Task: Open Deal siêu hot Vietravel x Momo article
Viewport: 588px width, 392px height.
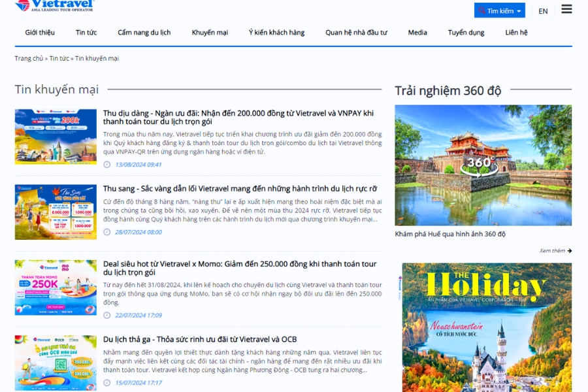Action: (240, 269)
